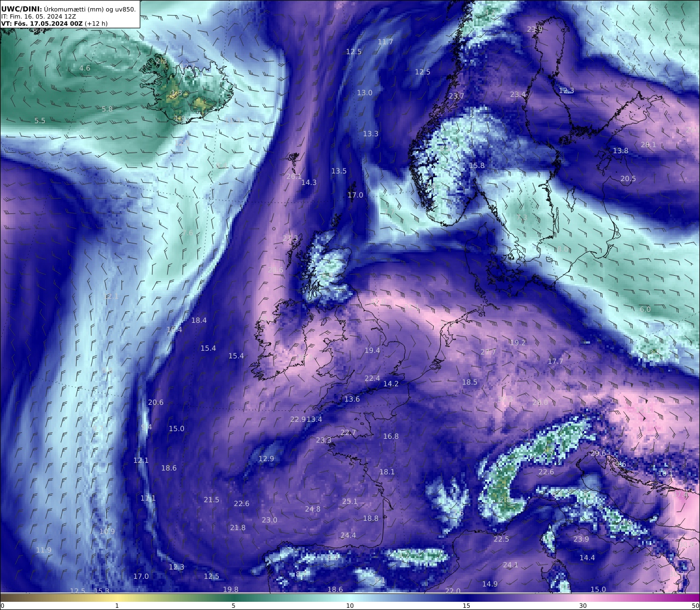Click the 23.3 value near Brittany
This screenshot has width=700, height=610.
click(x=324, y=440)
